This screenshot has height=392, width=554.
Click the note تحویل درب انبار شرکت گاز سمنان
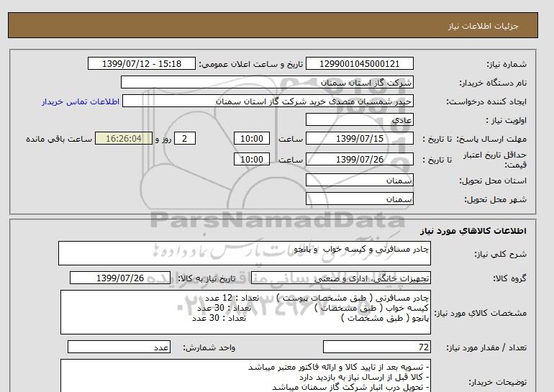(x=350, y=387)
